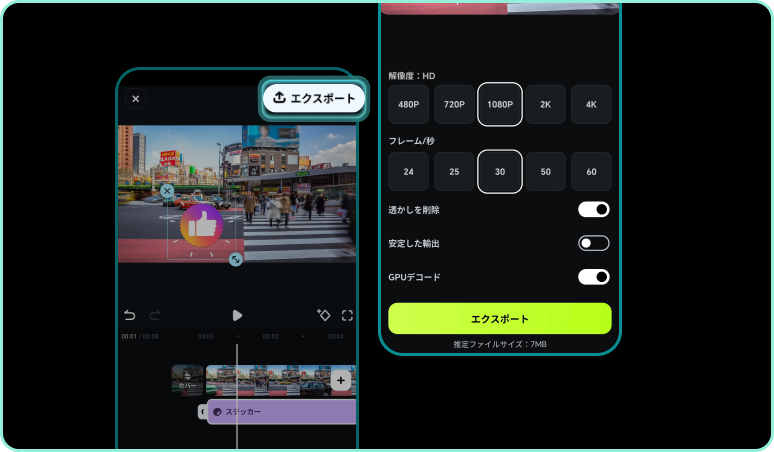Click the 00:02 timeline ruler mark

tap(271, 337)
